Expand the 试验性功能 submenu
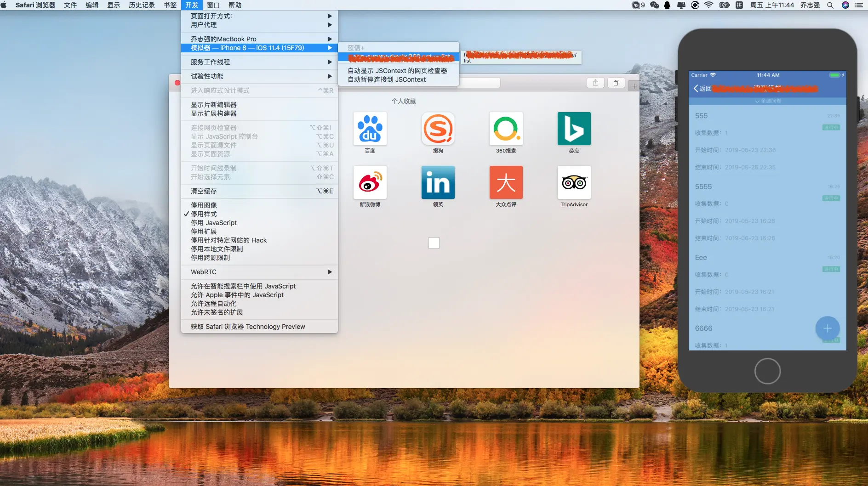Image resolution: width=868 pixels, height=486 pixels. 259,76
